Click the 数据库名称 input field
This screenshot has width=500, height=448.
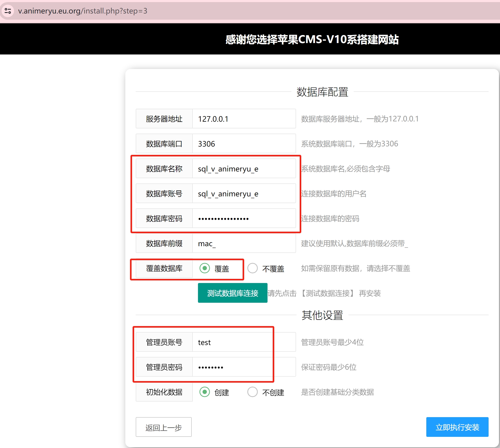(244, 169)
